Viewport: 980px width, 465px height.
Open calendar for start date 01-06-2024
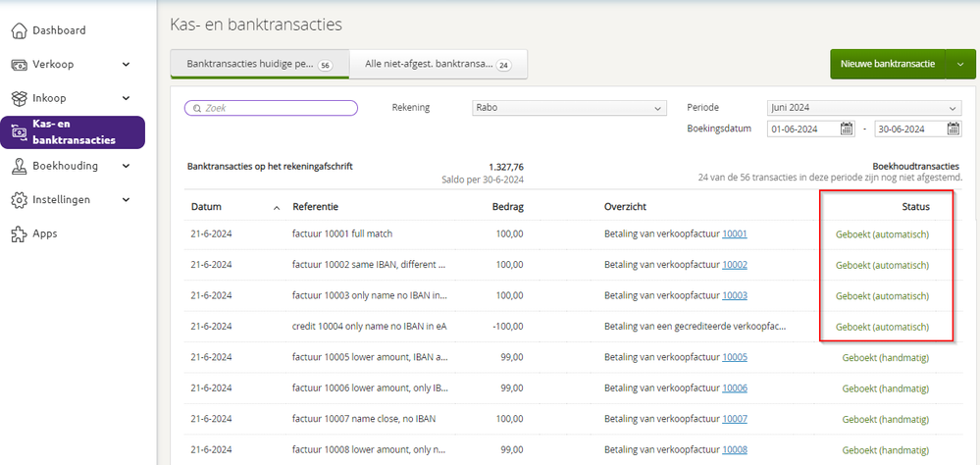pos(847,129)
